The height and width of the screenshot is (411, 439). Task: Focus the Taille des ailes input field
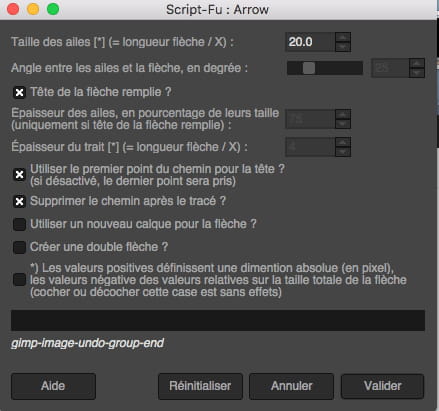pos(310,42)
